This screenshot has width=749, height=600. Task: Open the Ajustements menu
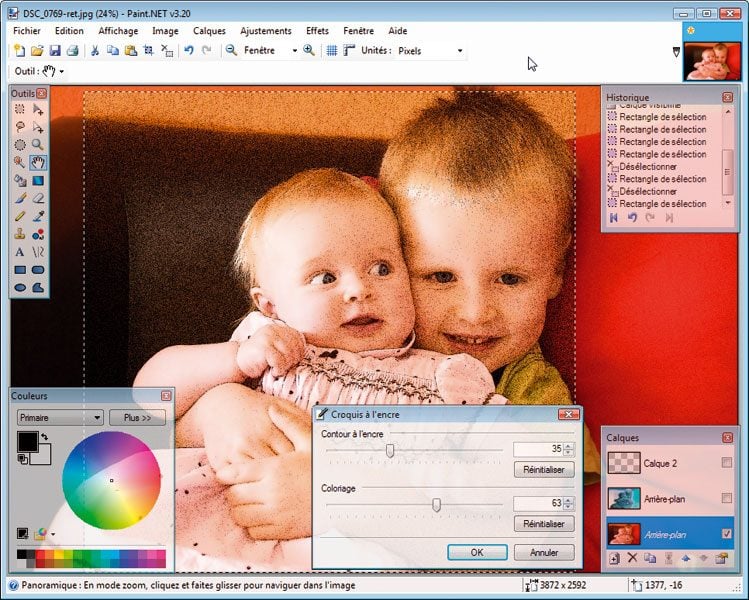pos(265,31)
